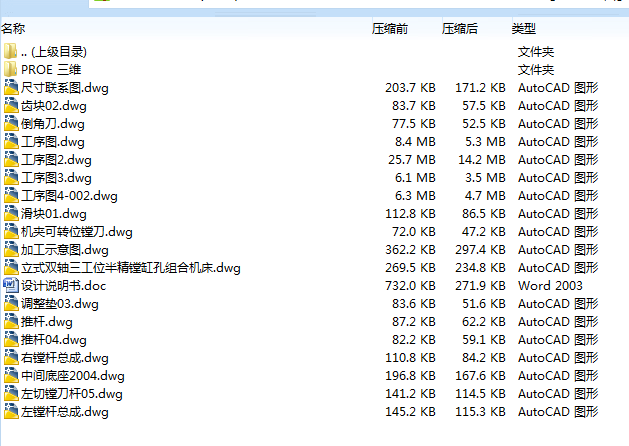This screenshot has height=446, width=629.
Task: Click the icon next to 加工示意图.dwg
Action: [11, 250]
